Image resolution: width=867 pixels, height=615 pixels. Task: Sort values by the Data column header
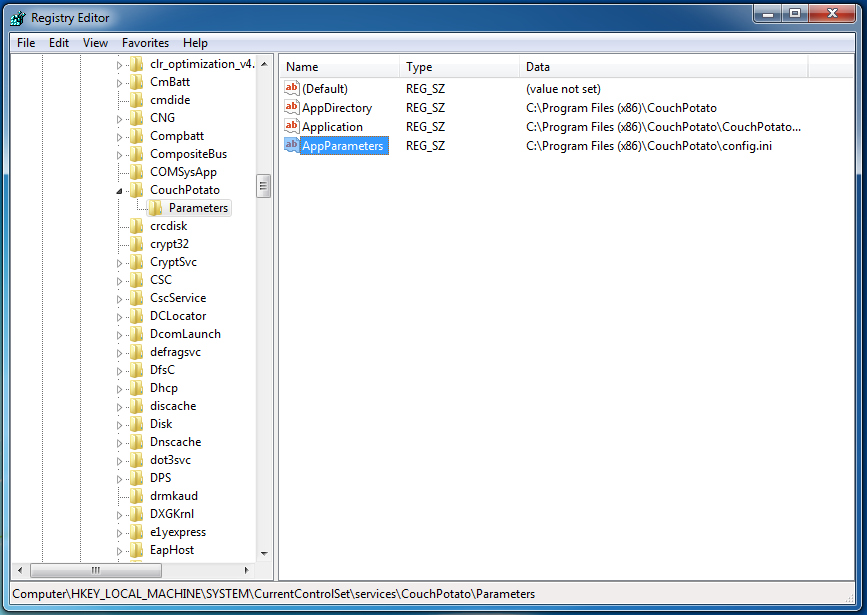(664, 66)
